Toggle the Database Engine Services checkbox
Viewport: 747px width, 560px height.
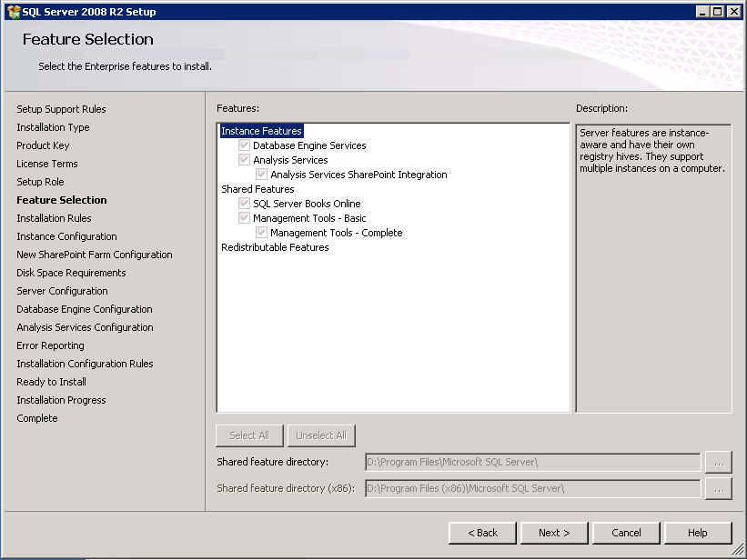[244, 145]
